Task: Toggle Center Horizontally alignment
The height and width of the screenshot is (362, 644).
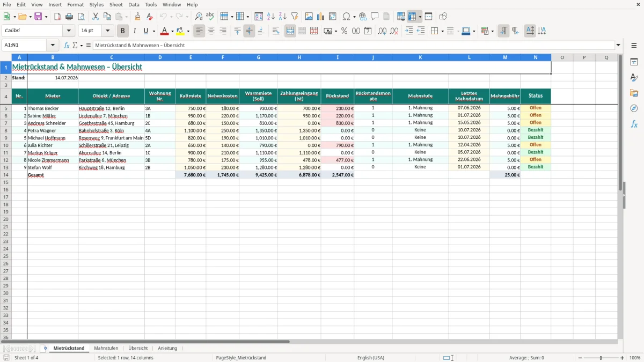Action: coord(211,31)
